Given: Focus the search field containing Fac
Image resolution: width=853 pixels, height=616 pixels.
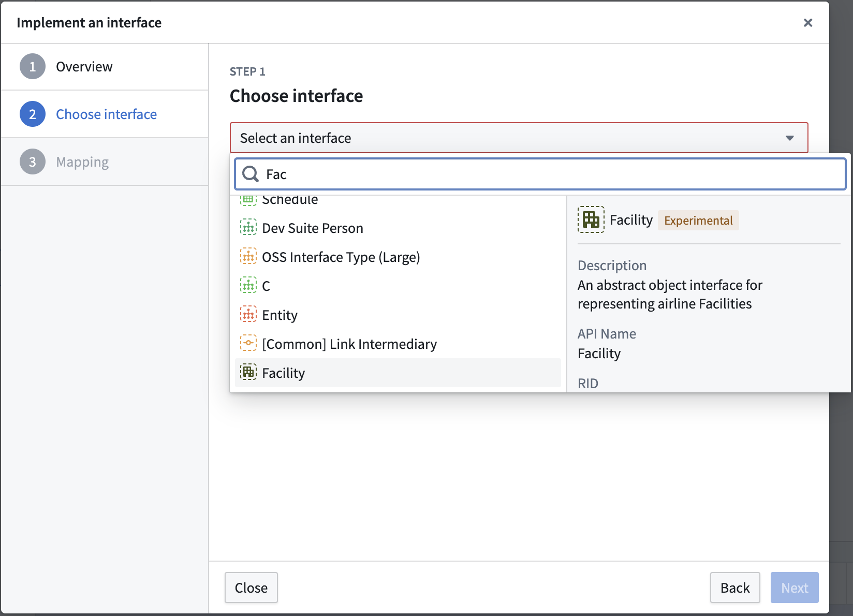Looking at the screenshot, I should pos(540,174).
